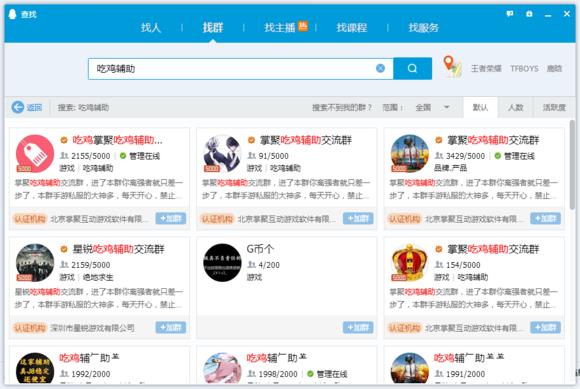580x389 pixels.
Task: Click the map location pin icon
Action: pyautogui.click(x=452, y=66)
